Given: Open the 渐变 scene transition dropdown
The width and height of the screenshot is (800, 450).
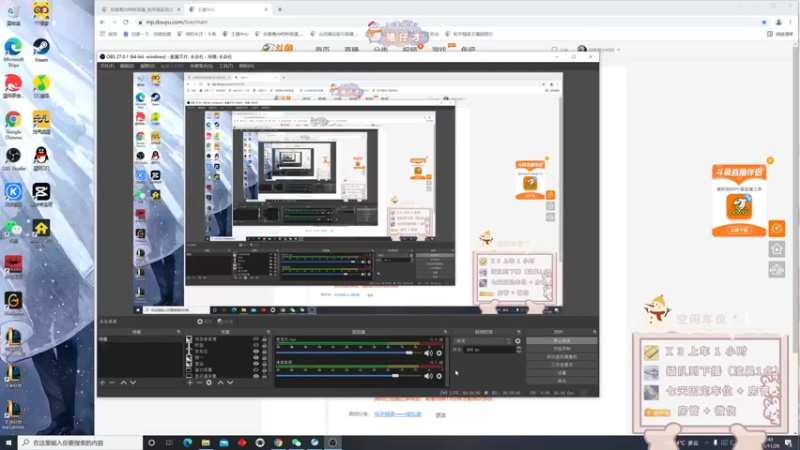Looking at the screenshot, I should point(483,341).
